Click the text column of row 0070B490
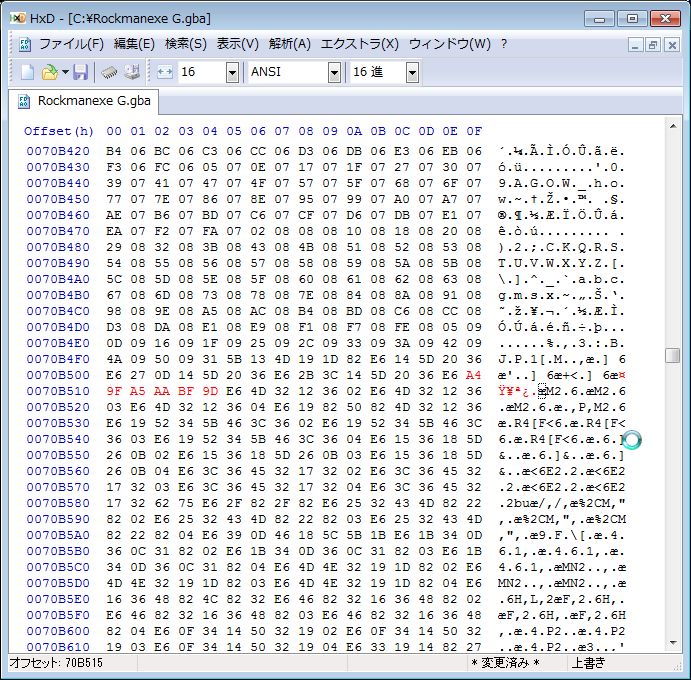 click(561, 264)
